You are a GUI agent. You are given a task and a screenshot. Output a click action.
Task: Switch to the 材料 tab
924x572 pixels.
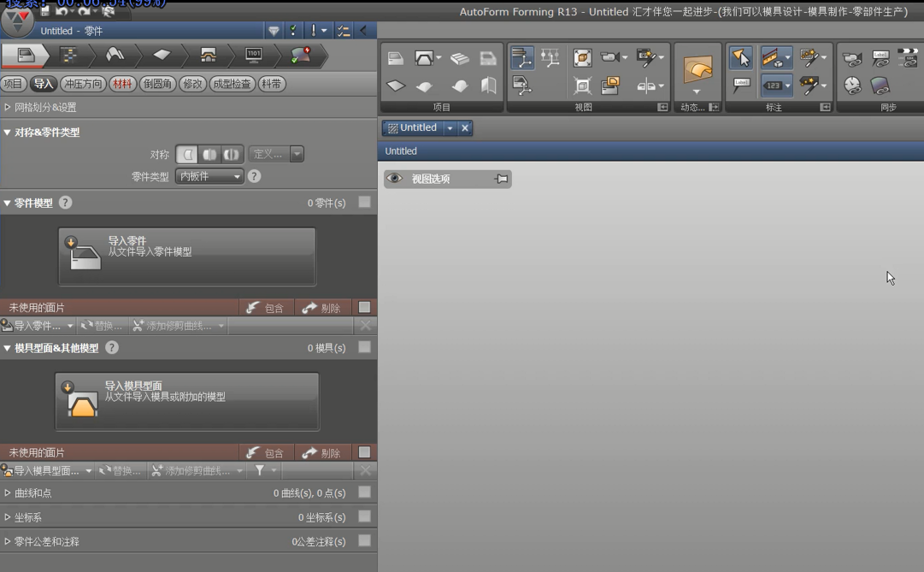(x=122, y=84)
